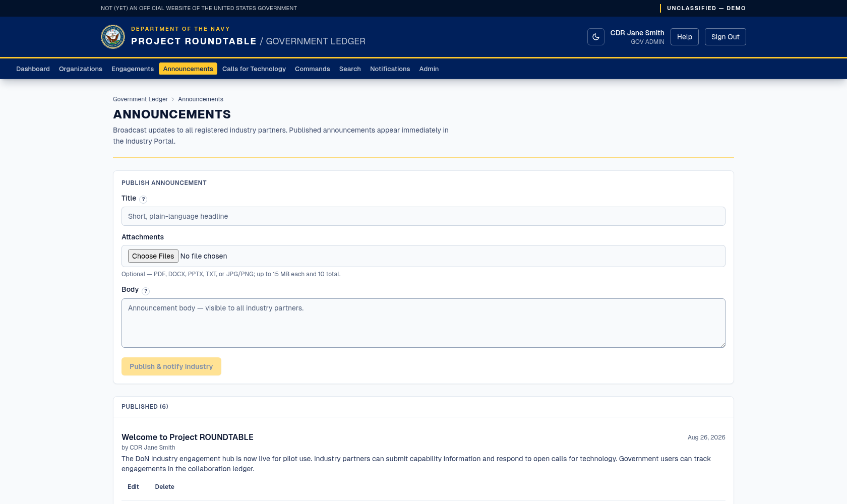Toggle dark mode with the moon icon
The width and height of the screenshot is (847, 504).
[x=595, y=37]
